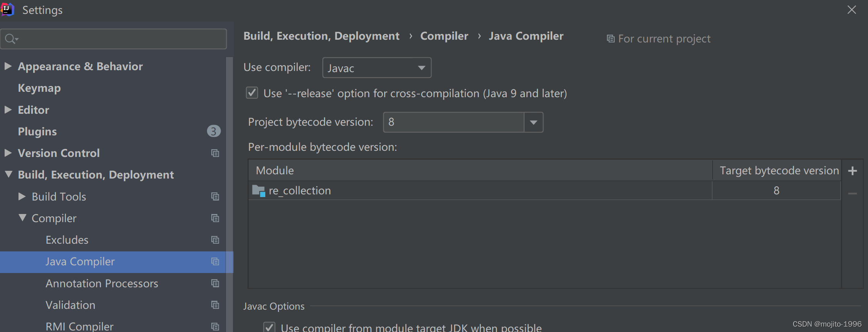Viewport: 868px width, 332px height.
Task: Click re_collection target bytecode value 8
Action: [776, 190]
